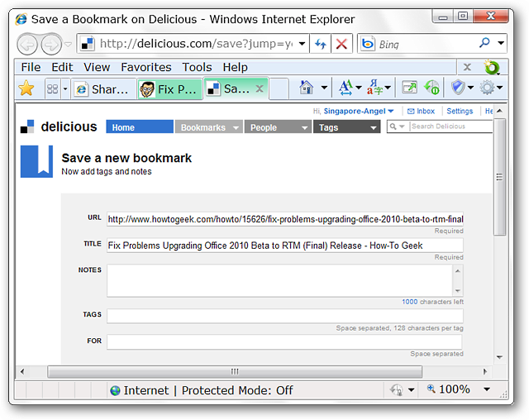
Task: Click the blue Home navigation button
Action: (x=140, y=126)
